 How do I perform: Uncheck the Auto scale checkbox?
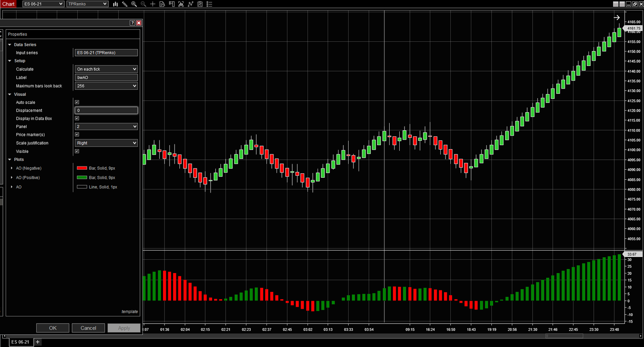(77, 102)
